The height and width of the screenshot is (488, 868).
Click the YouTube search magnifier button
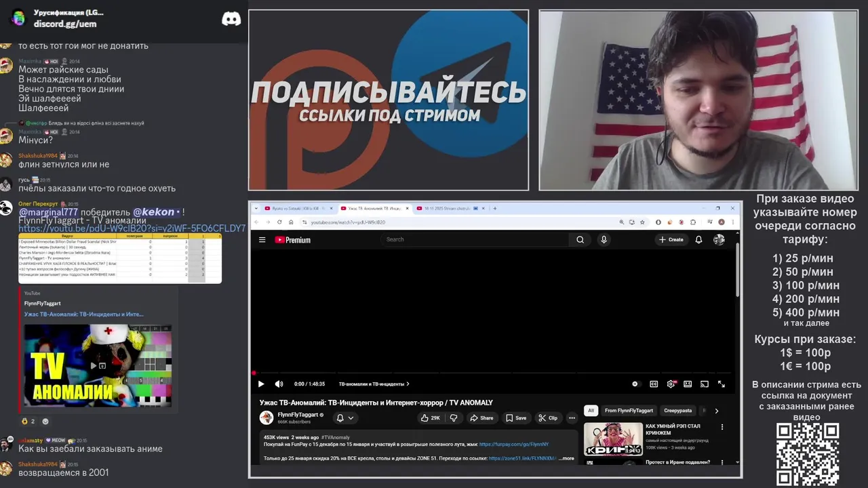580,239
